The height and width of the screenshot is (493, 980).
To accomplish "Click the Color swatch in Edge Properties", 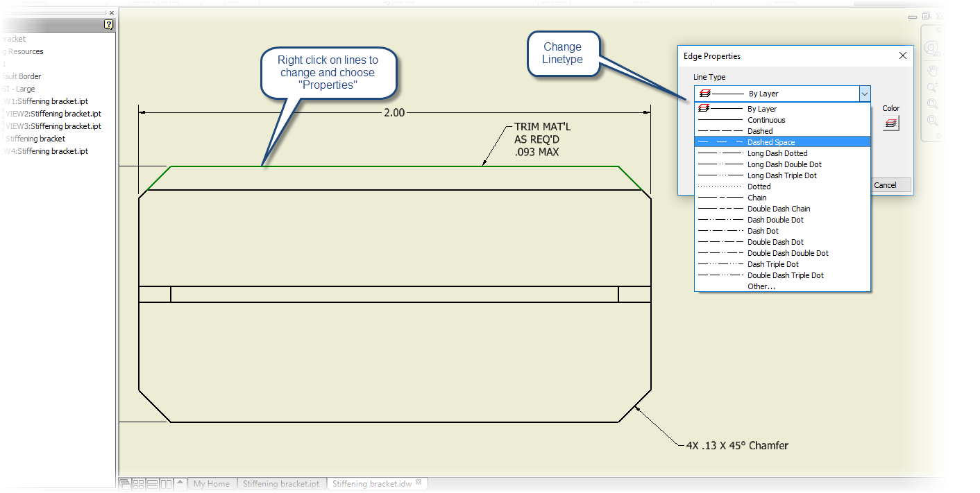I will click(890, 122).
